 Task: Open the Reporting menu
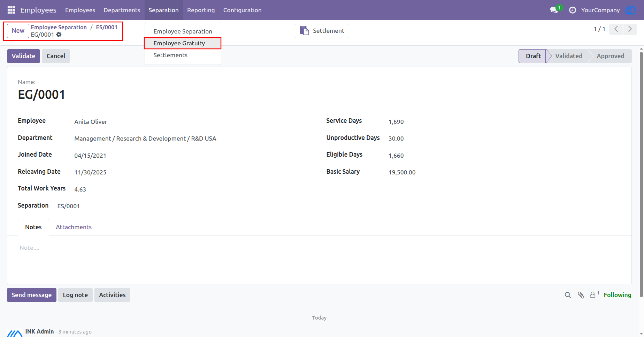(201, 10)
